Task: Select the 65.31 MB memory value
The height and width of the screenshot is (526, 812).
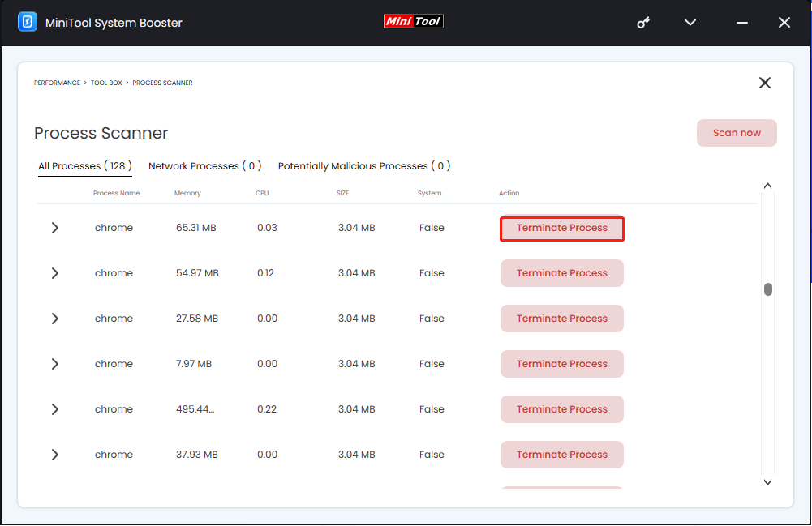Action: click(196, 228)
